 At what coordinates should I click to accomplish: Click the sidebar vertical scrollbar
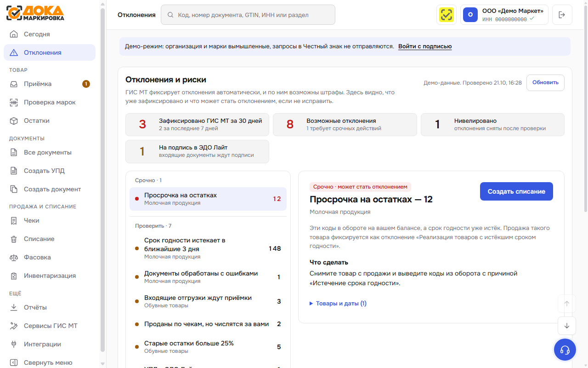click(x=102, y=179)
